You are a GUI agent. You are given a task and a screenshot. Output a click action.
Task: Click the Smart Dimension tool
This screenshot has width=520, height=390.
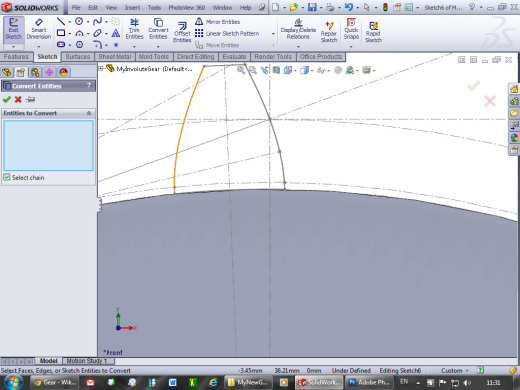[39, 29]
